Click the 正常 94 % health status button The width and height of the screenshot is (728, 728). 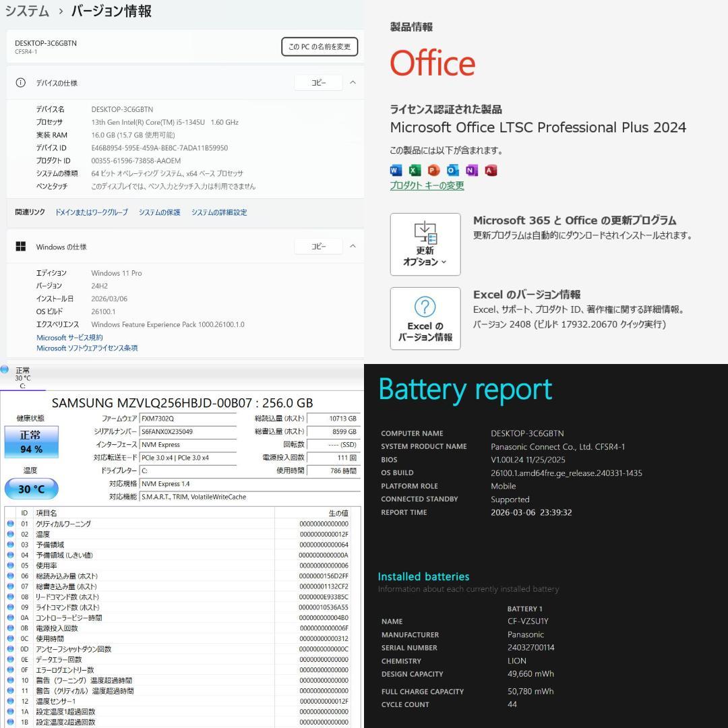click(x=31, y=442)
